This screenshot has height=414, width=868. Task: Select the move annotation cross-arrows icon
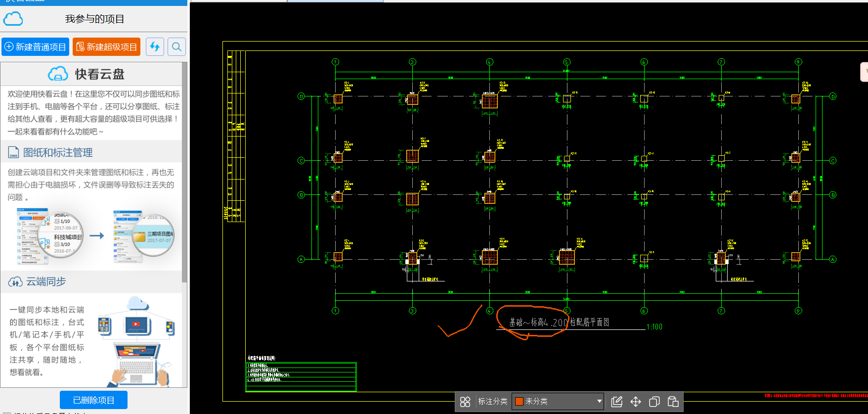point(636,402)
